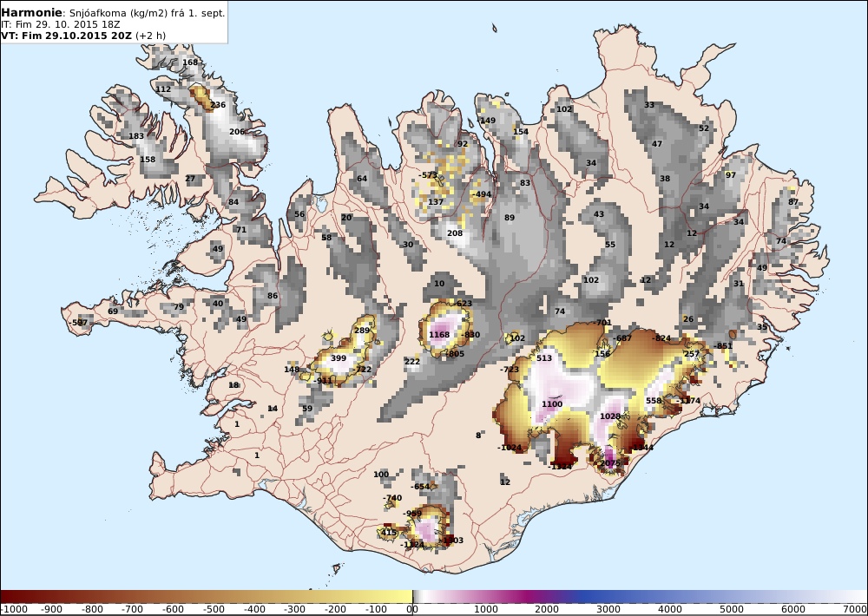
Task: Select the 64 value label
Action: point(362,178)
